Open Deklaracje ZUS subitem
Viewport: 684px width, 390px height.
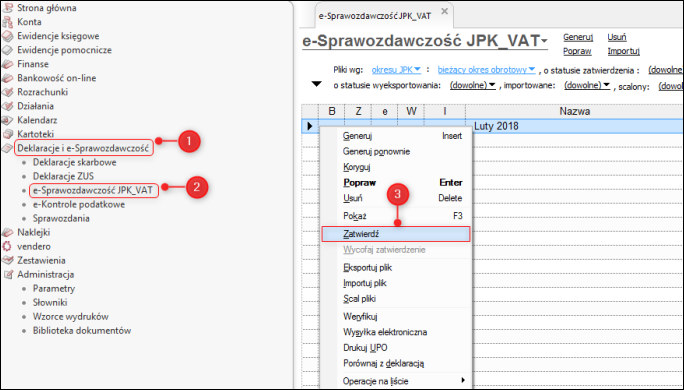coord(63,176)
